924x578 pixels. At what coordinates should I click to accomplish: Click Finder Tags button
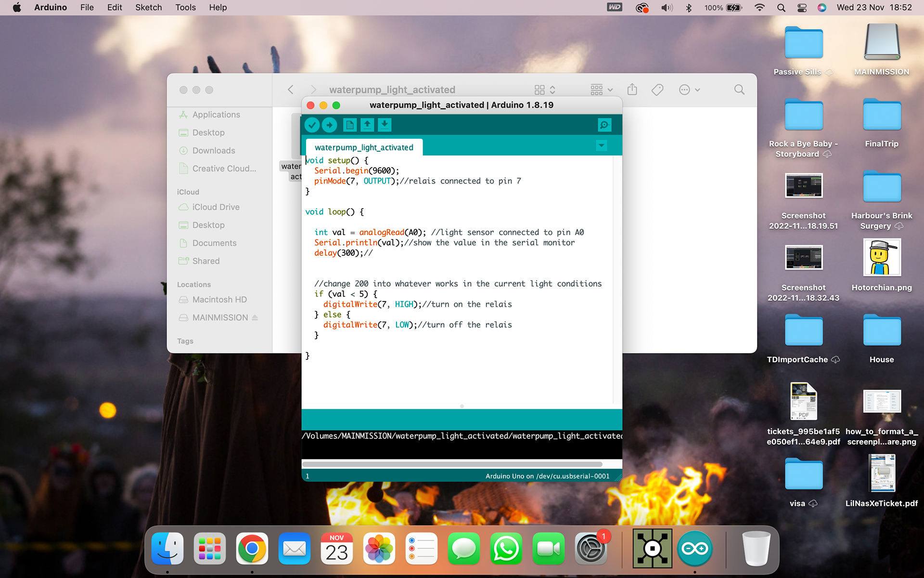click(657, 90)
